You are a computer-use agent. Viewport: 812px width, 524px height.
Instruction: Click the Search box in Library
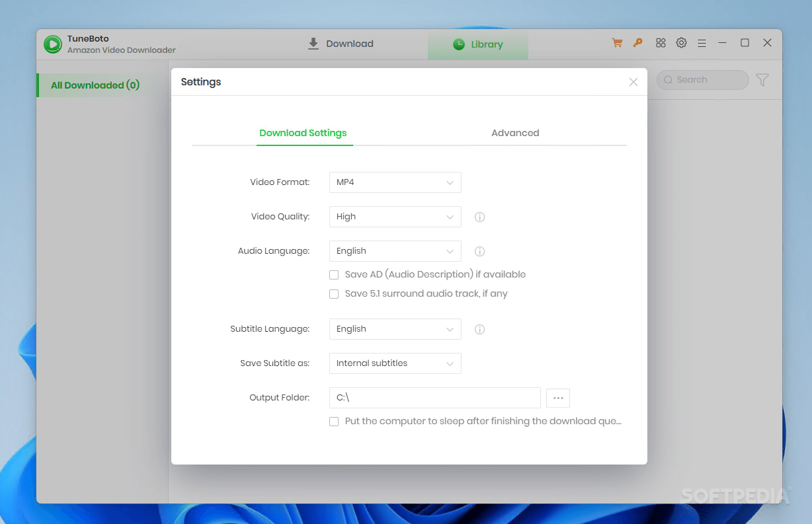pyautogui.click(x=702, y=80)
